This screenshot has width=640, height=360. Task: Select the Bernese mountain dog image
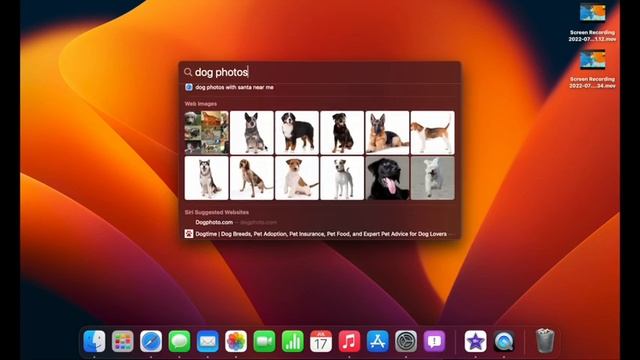(297, 133)
